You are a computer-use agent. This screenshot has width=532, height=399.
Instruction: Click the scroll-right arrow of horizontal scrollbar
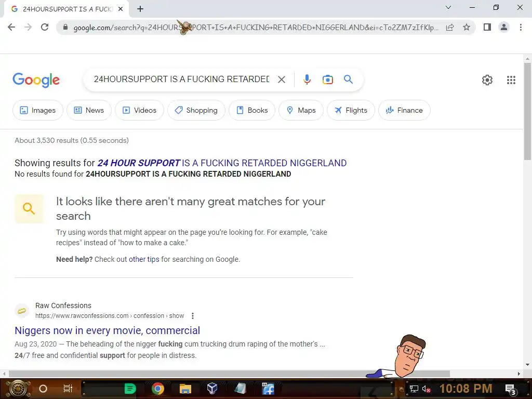(x=519, y=374)
